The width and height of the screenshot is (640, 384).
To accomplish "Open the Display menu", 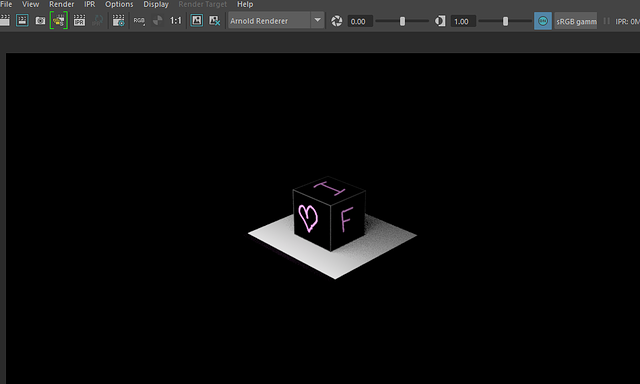I will click(x=156, y=4).
